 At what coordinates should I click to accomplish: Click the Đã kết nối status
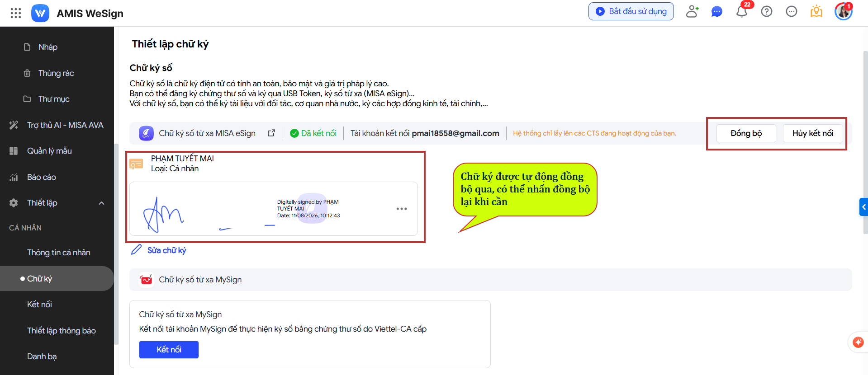pos(313,133)
